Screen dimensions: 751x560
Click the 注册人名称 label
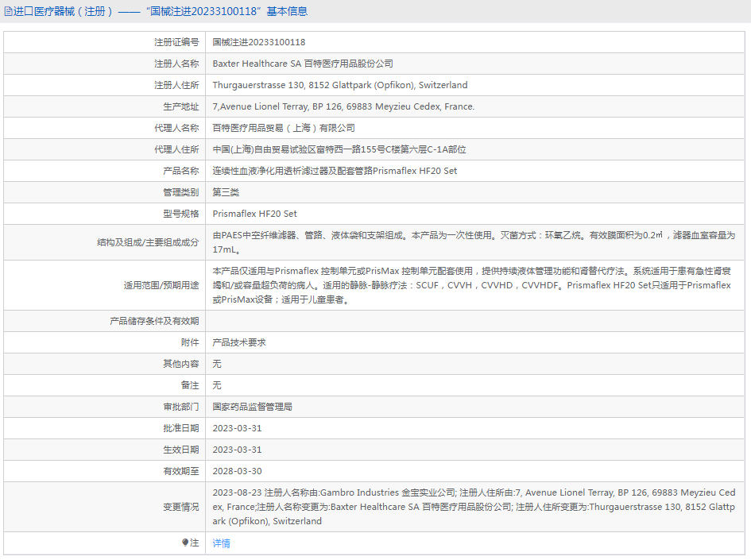tap(176, 64)
